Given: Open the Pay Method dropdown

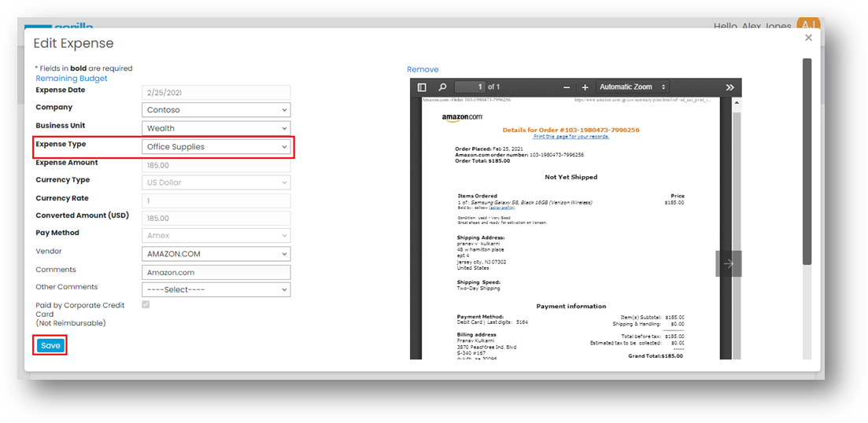Looking at the screenshot, I should 216,235.
